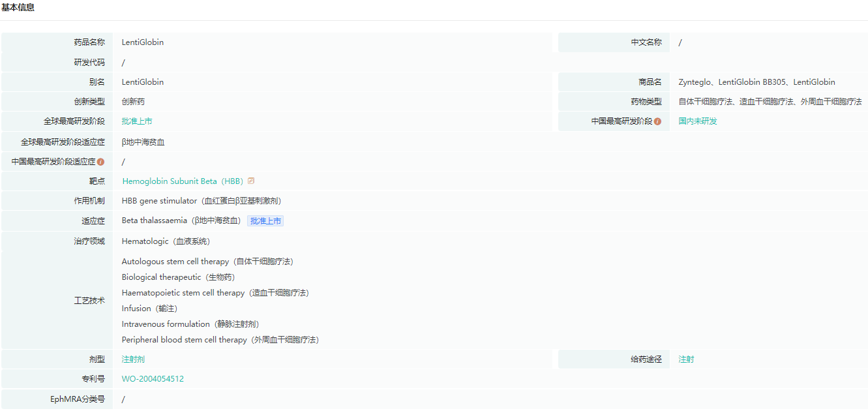
Task: Select Beta thalassaemia (β地中海贫血) indication text
Action: coord(181,221)
